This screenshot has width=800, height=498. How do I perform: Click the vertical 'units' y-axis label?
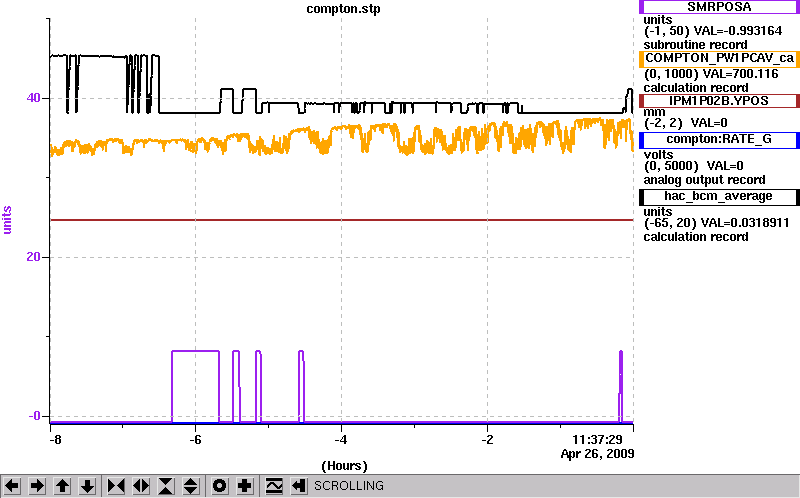pos(7,220)
